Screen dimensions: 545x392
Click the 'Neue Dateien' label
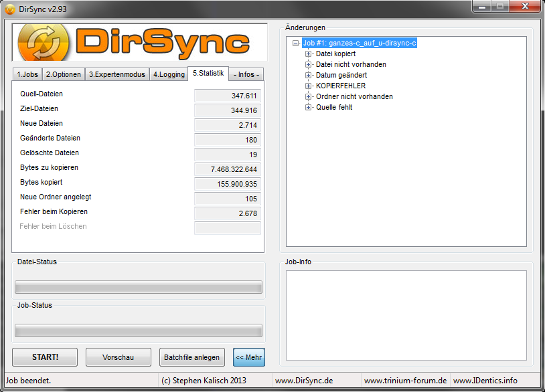click(42, 123)
